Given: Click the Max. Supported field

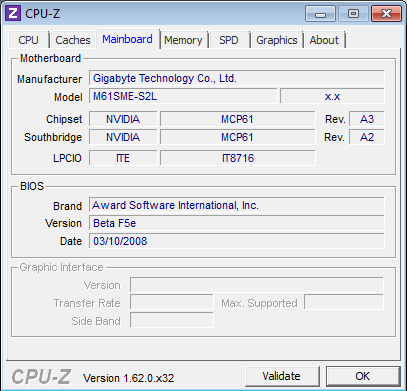Looking at the screenshot, I should tap(344, 303).
